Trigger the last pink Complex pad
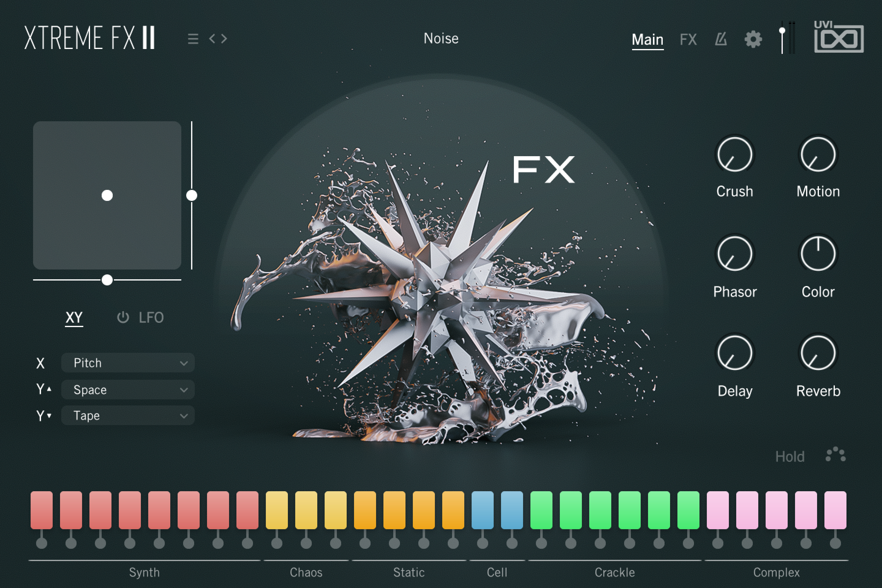Screen dimensions: 882x588 click(835, 510)
